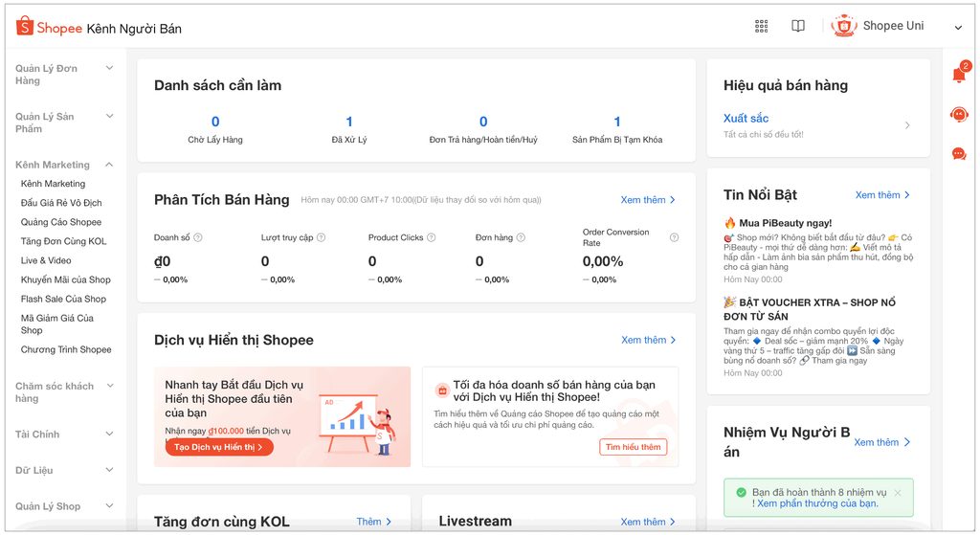
Task: Open Flash Sale Của Shop
Action: 64,299
